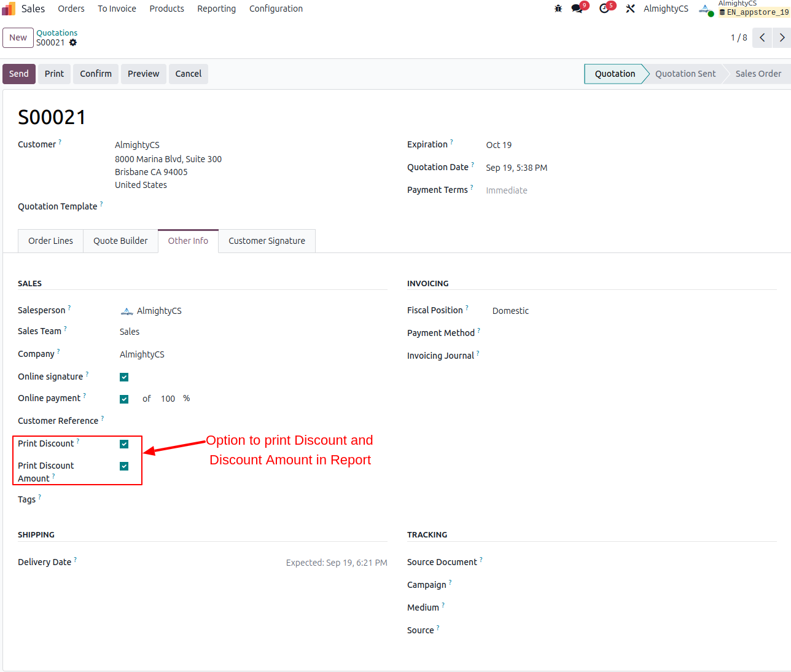
Task: Toggle the Print Discount Amount checkbox
Action: 124,466
